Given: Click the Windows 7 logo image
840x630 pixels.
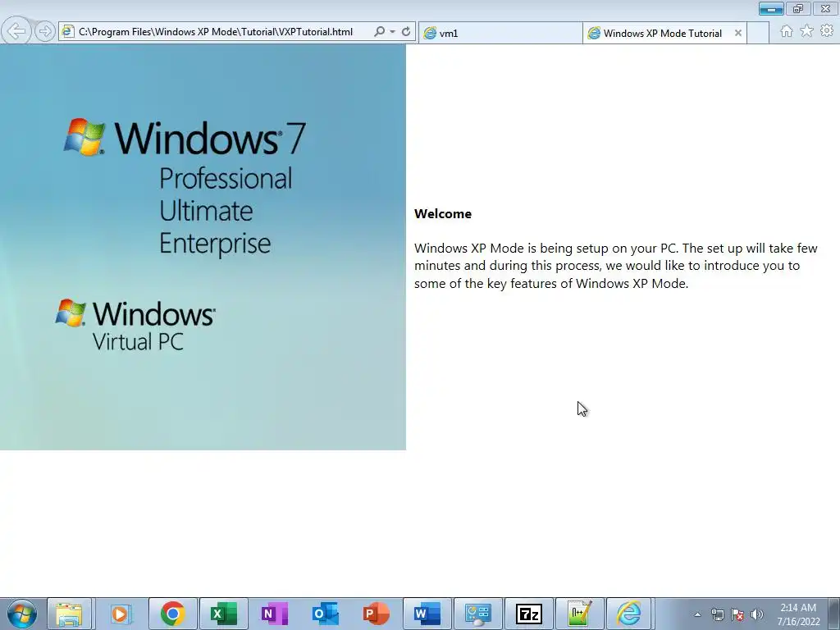Looking at the screenshot, I should (185, 138).
